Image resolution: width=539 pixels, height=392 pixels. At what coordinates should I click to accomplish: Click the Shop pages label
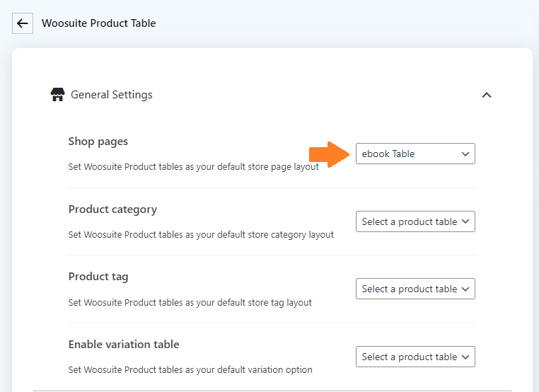[x=98, y=142]
